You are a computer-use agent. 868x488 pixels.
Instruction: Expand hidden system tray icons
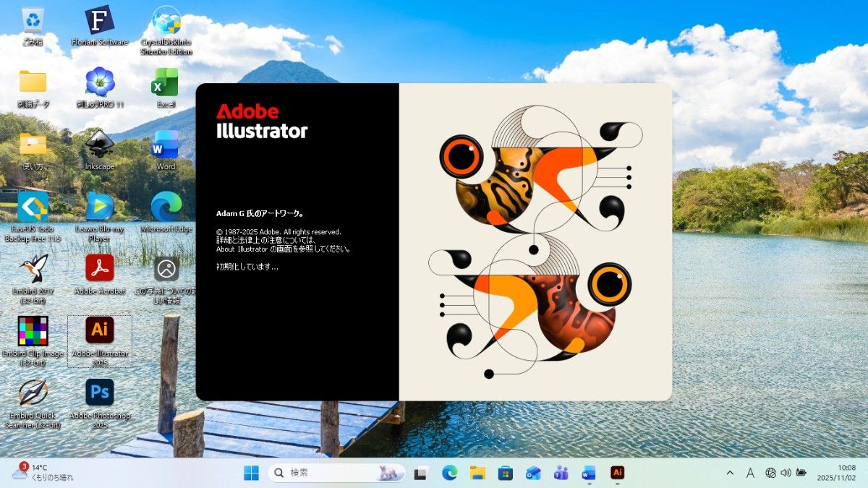click(730, 473)
